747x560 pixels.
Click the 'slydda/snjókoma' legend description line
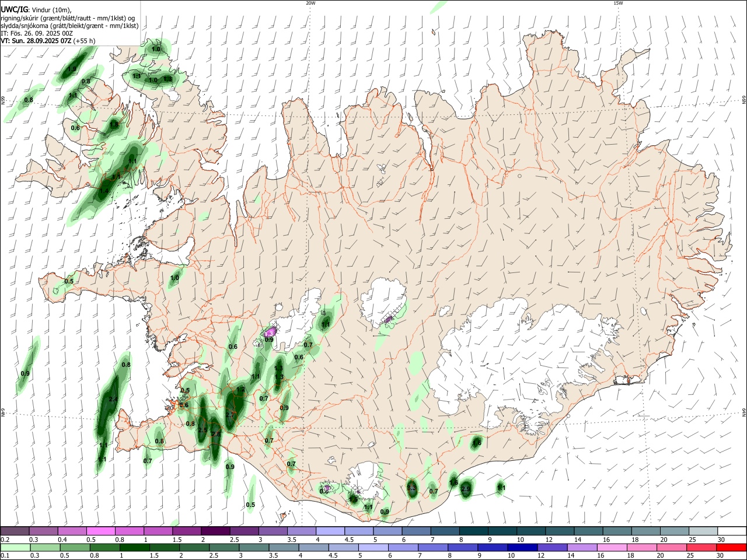pyautogui.click(x=69, y=26)
